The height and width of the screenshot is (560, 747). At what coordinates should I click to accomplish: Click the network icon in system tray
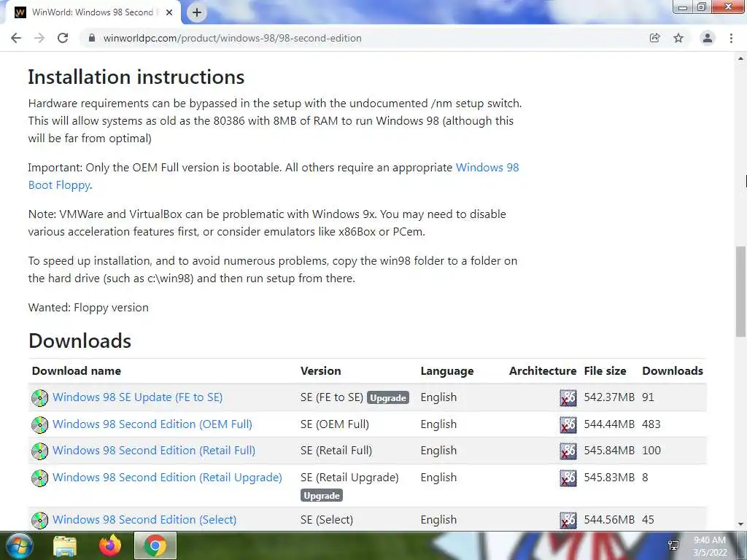click(673, 545)
